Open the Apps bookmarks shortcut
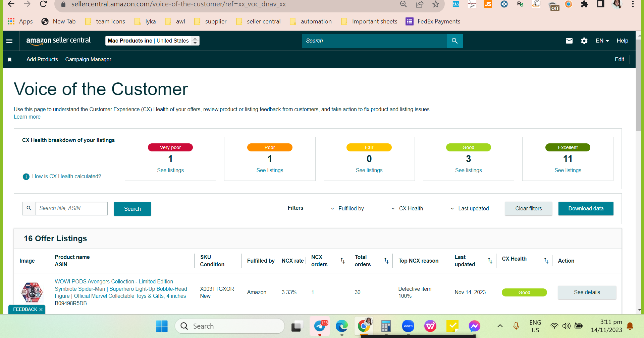Viewport: 644px width, 338px height. click(x=20, y=21)
